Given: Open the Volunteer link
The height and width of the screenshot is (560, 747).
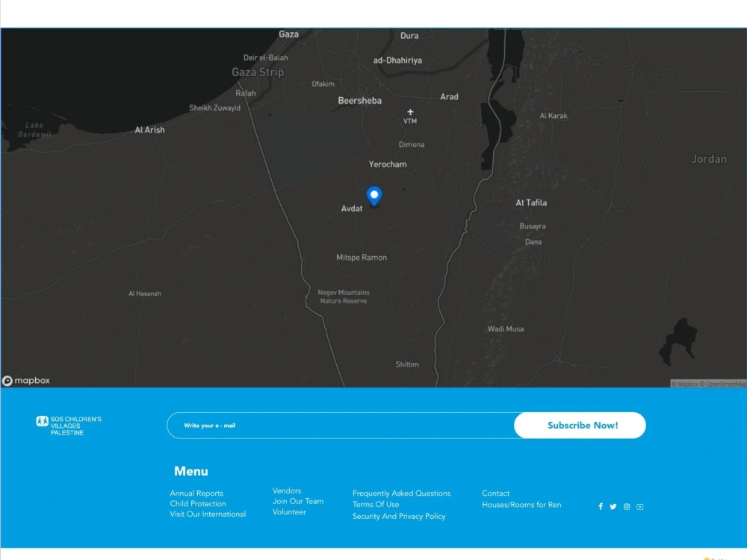Looking at the screenshot, I should [x=289, y=512].
